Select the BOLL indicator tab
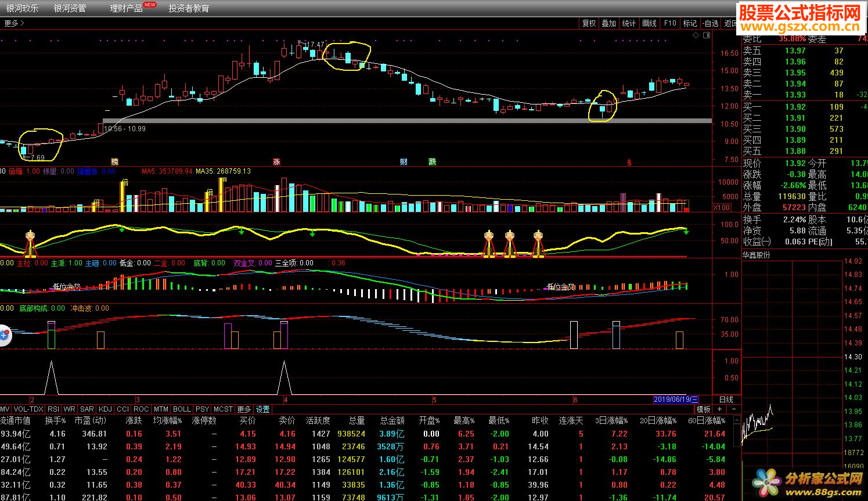Screen dimensions: 868x501 [182, 409]
